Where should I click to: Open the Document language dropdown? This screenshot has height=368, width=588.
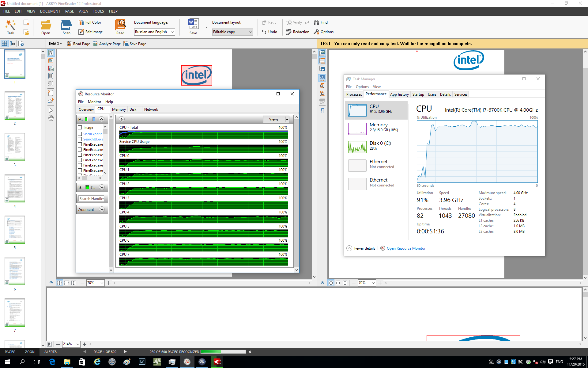pos(172,32)
